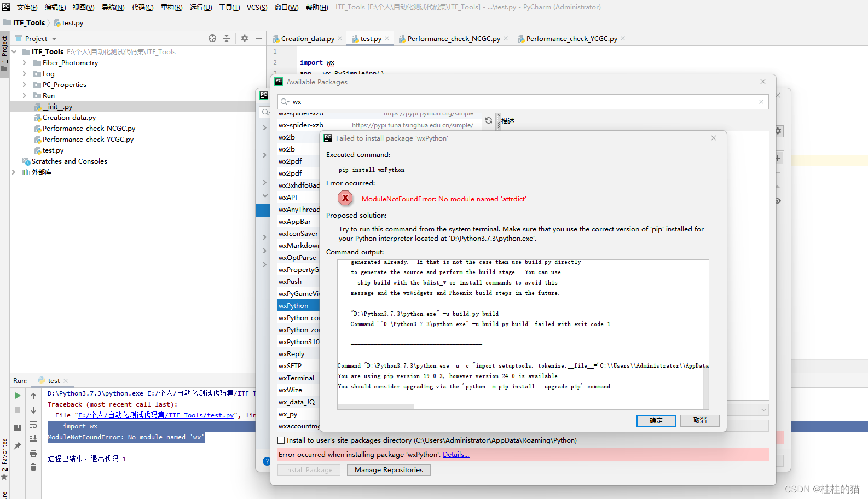Select Performance_check_YCGC.py in project tree

coord(88,140)
